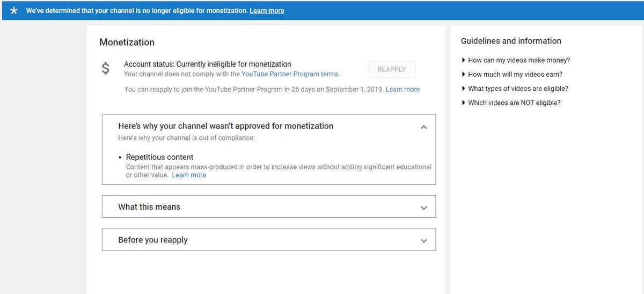Click 'Here's why your channel is out of compliance' text

(x=186, y=138)
